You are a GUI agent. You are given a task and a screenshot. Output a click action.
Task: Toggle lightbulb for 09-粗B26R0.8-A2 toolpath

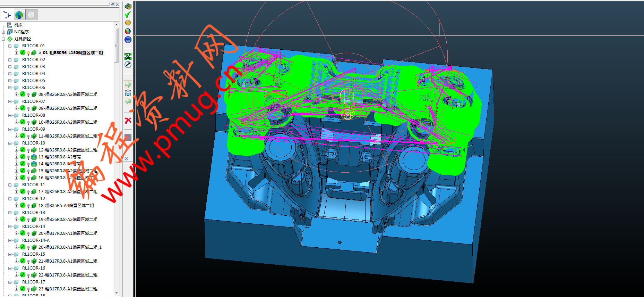click(28, 109)
